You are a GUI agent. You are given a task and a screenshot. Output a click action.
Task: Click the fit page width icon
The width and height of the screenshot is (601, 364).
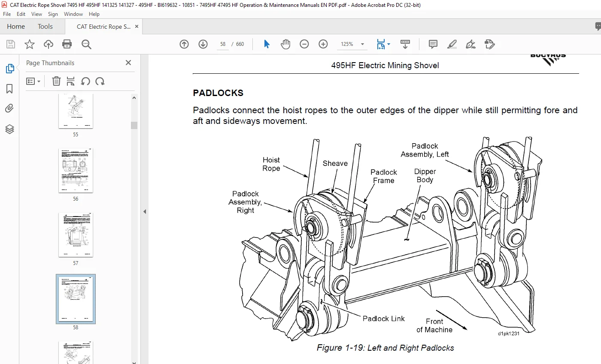tap(381, 44)
